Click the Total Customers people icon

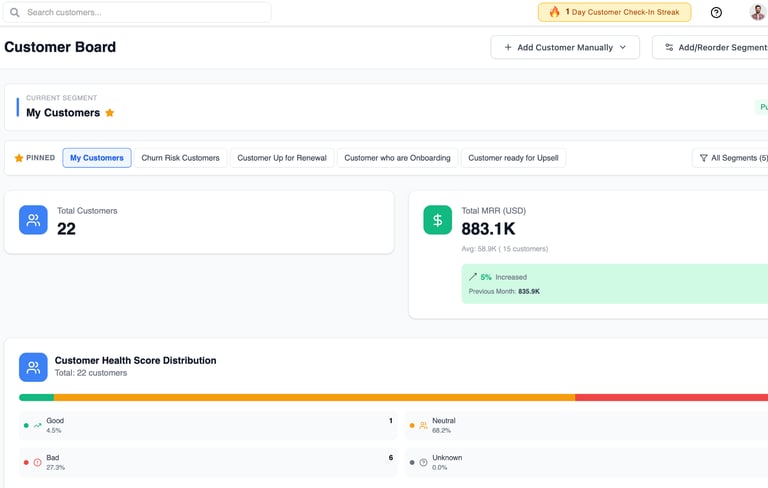point(33,220)
